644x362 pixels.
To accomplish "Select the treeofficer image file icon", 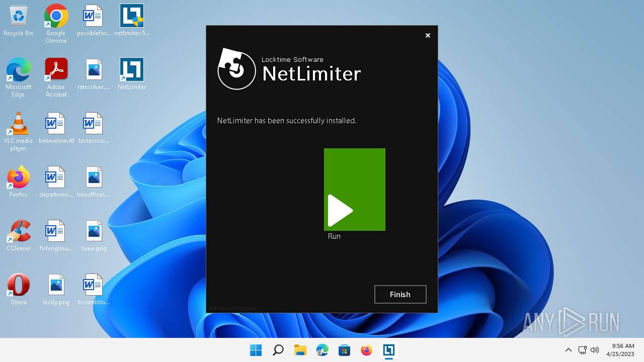I will pyautogui.click(x=94, y=183).
